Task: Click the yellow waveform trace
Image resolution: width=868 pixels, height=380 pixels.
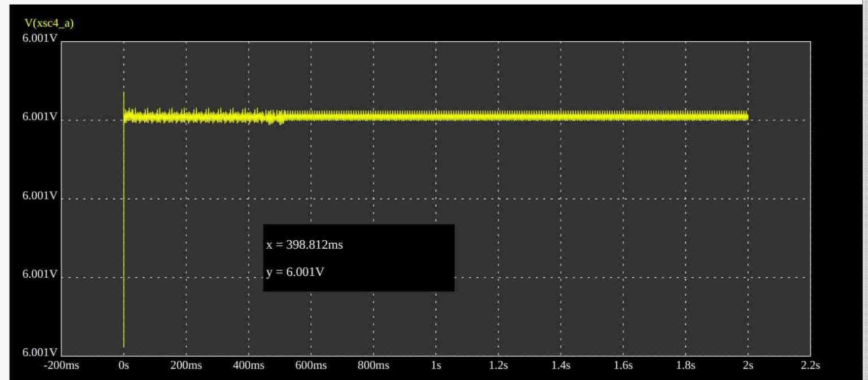Action: tap(452, 117)
